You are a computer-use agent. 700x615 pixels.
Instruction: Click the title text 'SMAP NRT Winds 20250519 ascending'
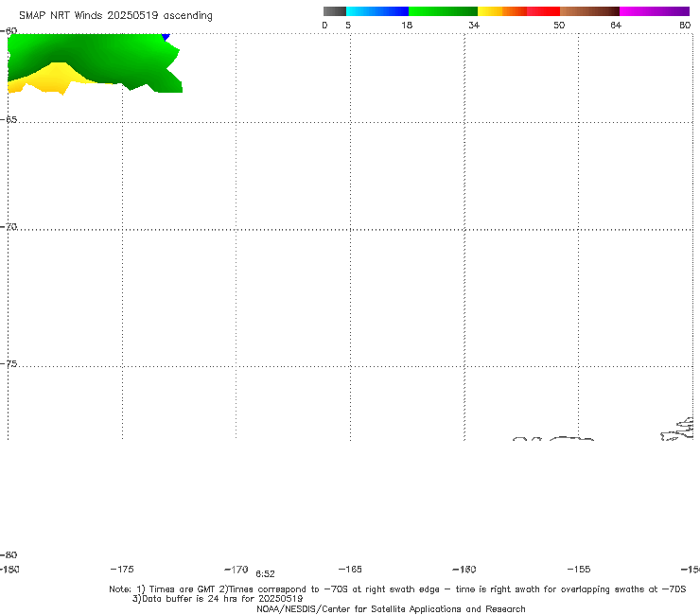click(115, 15)
